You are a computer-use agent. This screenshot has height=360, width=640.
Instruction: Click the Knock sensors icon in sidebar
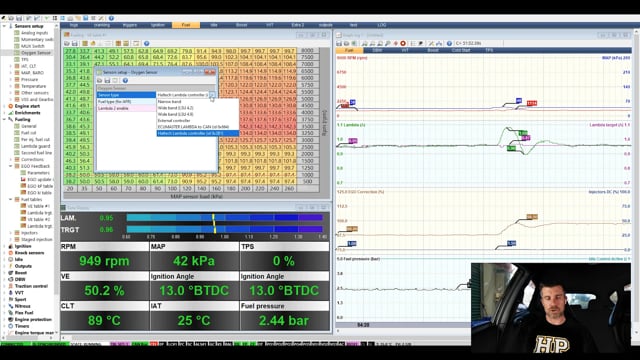[11, 253]
